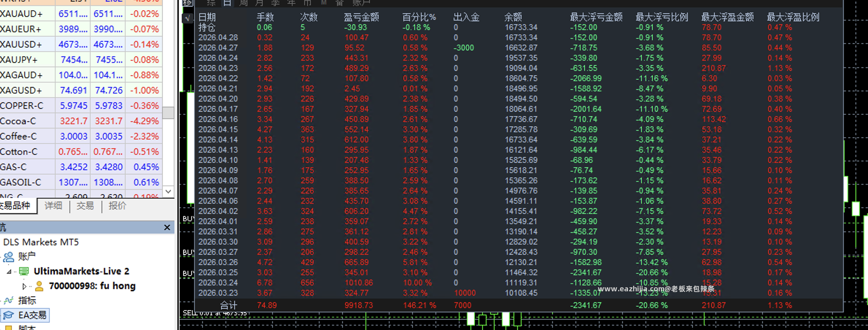Select the XAUEUR+ symbol row

(x=81, y=29)
